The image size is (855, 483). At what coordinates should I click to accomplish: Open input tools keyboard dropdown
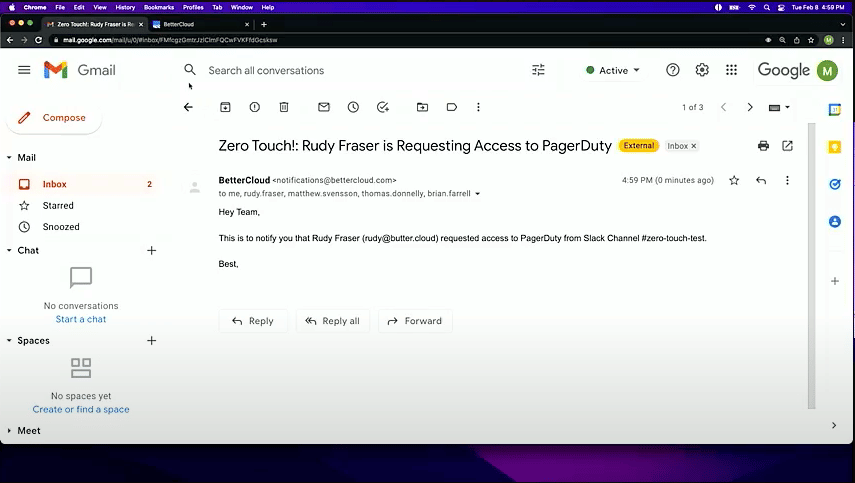[x=779, y=107]
